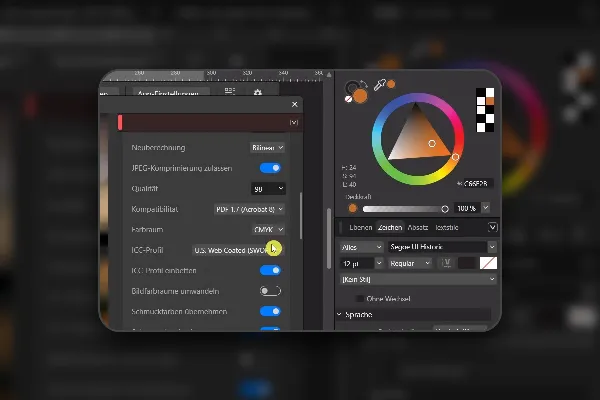Screen dimensions: 600x400
Task: Toggle ICC-Profil einbetten switch
Action: pyautogui.click(x=270, y=271)
